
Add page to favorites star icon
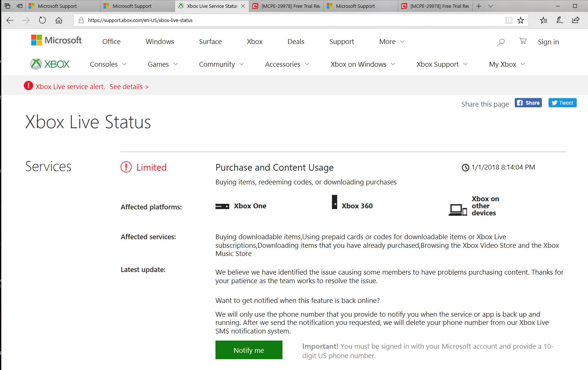[x=521, y=20]
